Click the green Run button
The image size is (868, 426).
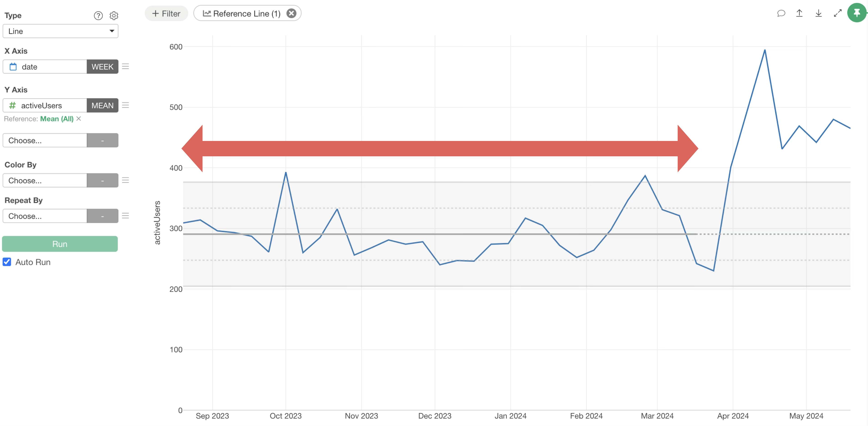pos(60,244)
